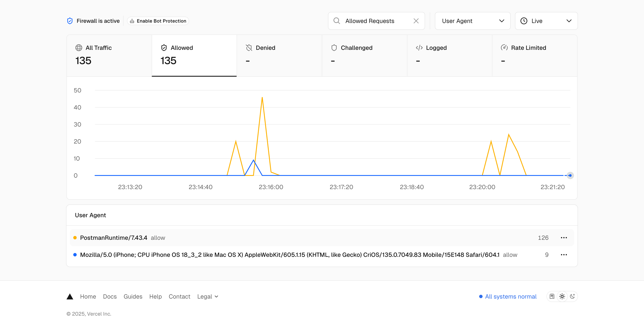Click the Enable Bot Protection button
Screen dimensions: 644x322
158,21
